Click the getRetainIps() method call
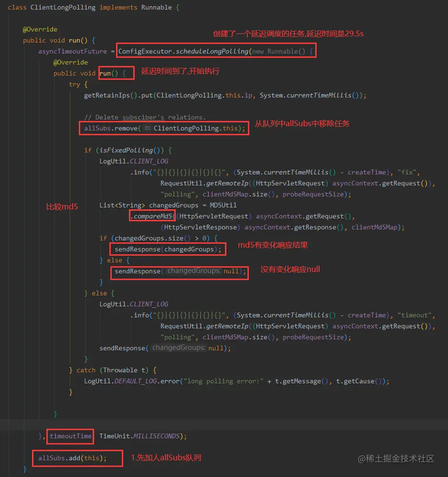Image resolution: width=448 pixels, height=477 pixels. coord(111,95)
